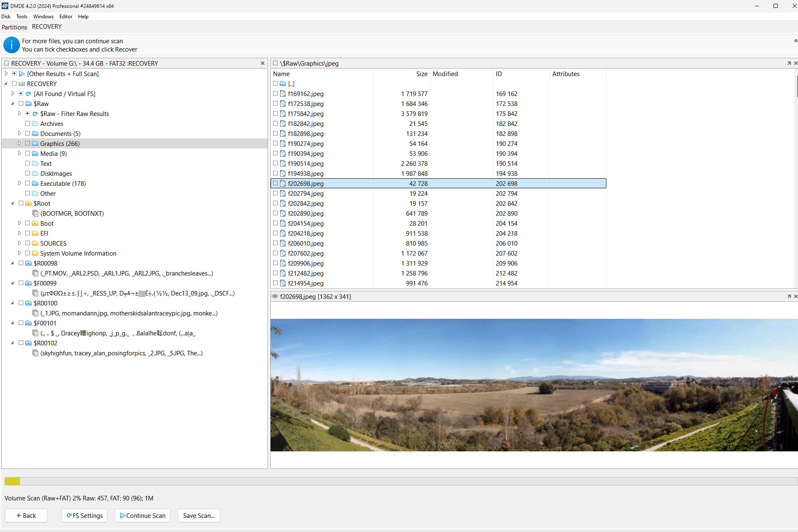The height and width of the screenshot is (532, 798).
Task: Toggle checkbox for f175842.jpeg file
Action: point(276,113)
